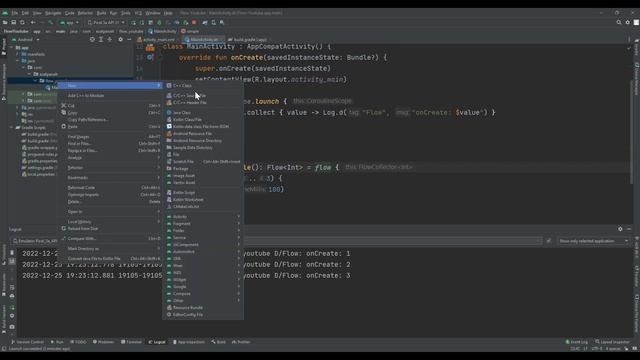Select Package in the New submenu

pyautogui.click(x=203, y=169)
